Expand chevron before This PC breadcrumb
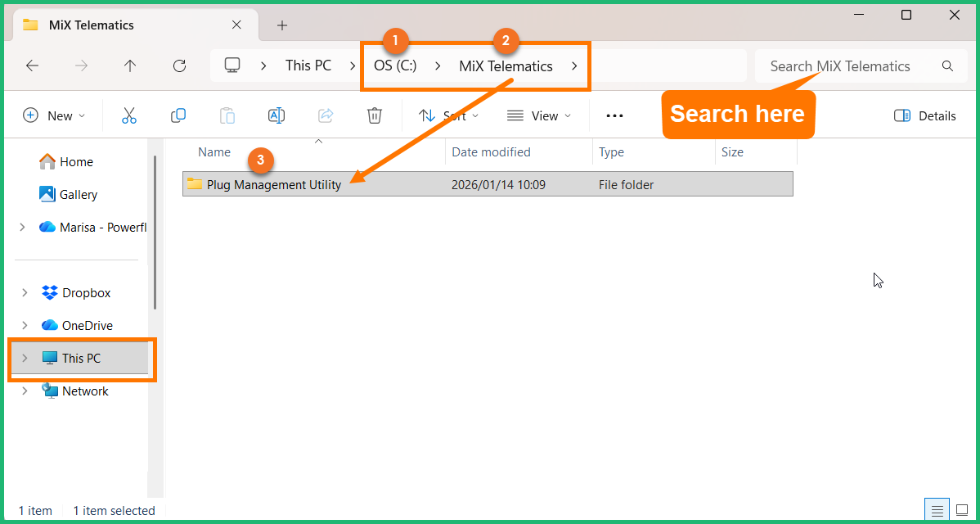980x524 pixels. (x=264, y=65)
